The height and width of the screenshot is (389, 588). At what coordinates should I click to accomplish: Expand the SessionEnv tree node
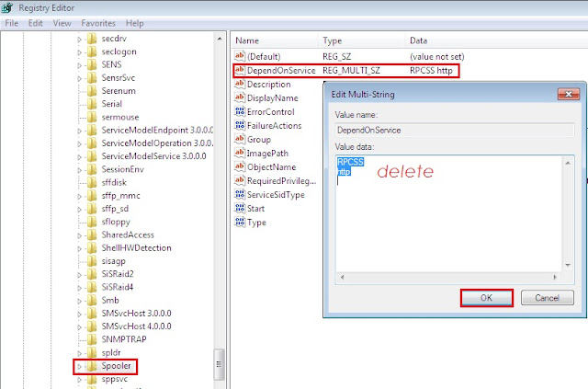point(80,170)
